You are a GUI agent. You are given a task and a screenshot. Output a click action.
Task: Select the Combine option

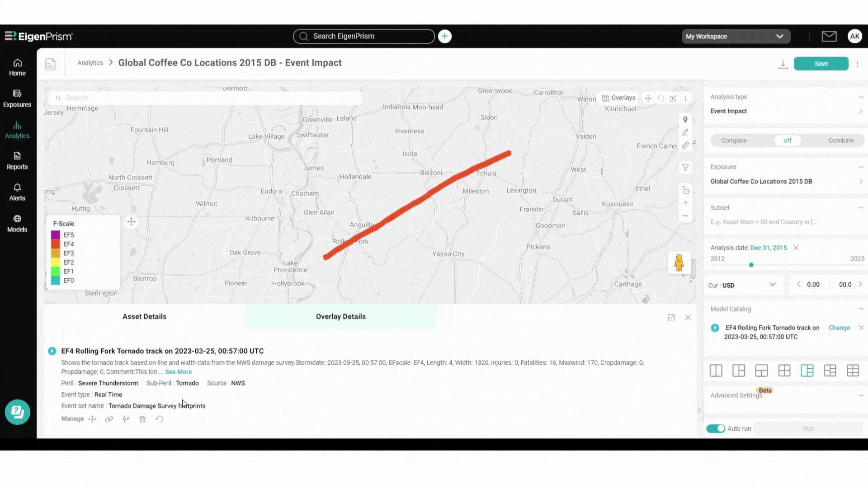tap(841, 141)
